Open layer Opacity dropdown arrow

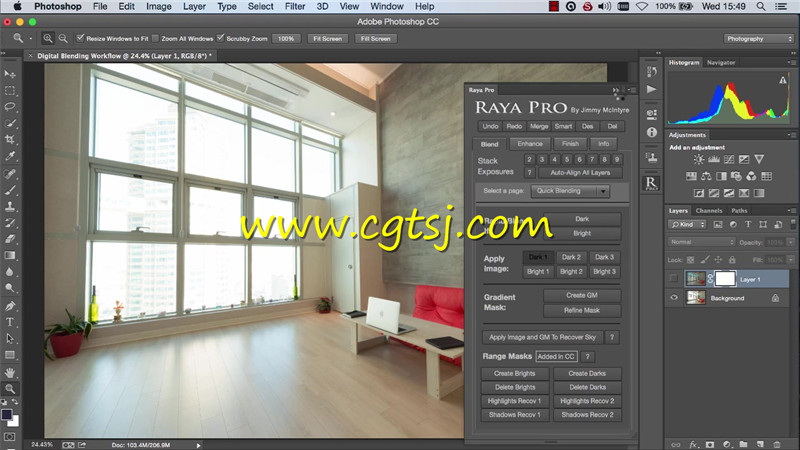pos(790,242)
